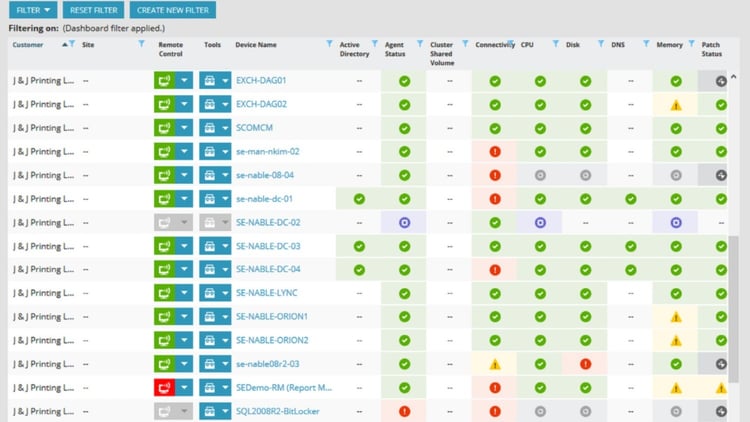Image resolution: width=750 pixels, height=422 pixels.
Task: Open the FILTER dropdown menu
Action: [x=33, y=10]
